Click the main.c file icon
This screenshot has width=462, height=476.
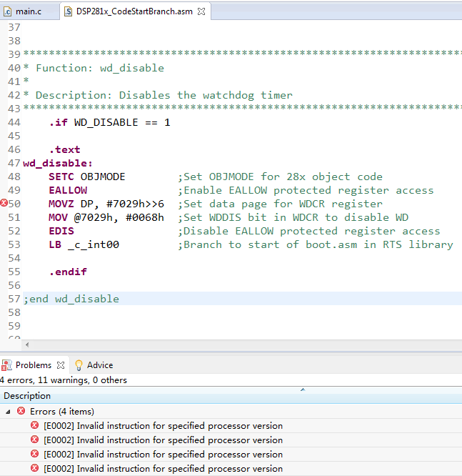coord(8,11)
